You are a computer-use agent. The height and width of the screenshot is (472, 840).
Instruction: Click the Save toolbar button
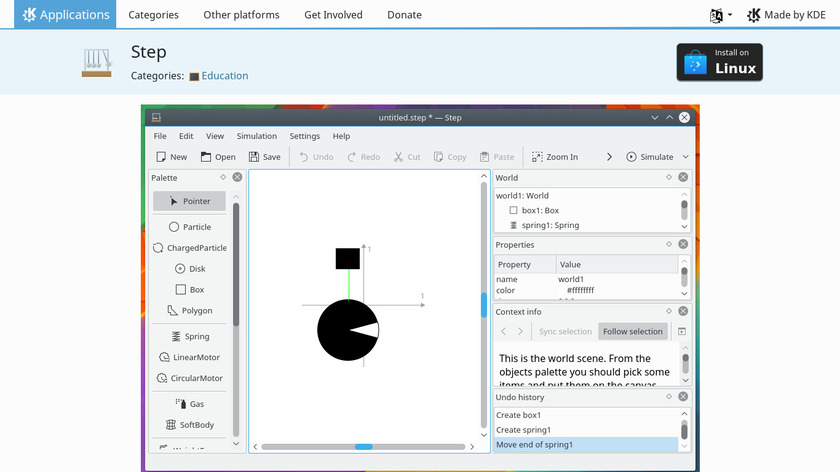(x=265, y=157)
